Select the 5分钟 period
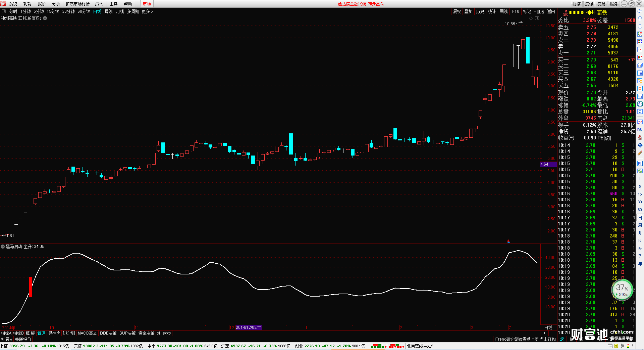This screenshot has width=644, height=350. [x=39, y=11]
